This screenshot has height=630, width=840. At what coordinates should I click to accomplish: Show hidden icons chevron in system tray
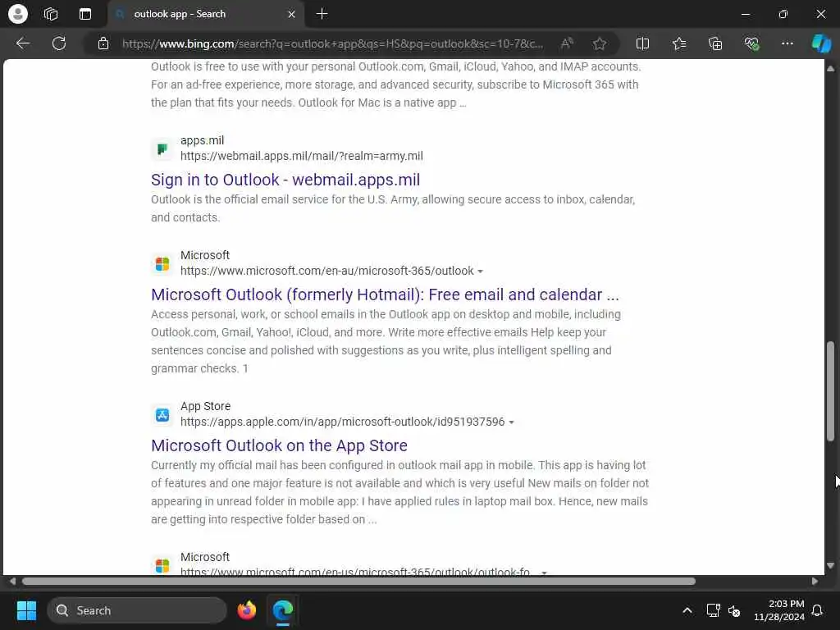pyautogui.click(x=687, y=610)
